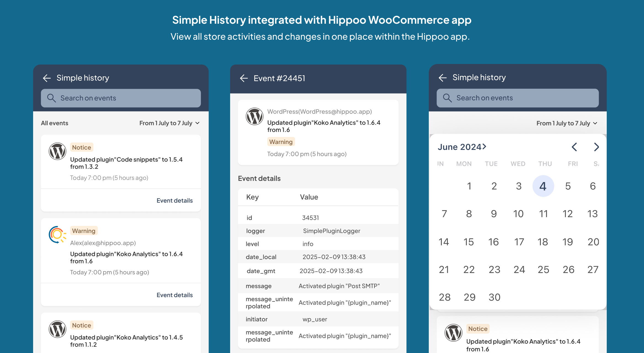Click id value 34531
This screenshot has height=353, width=644.
pyautogui.click(x=310, y=218)
